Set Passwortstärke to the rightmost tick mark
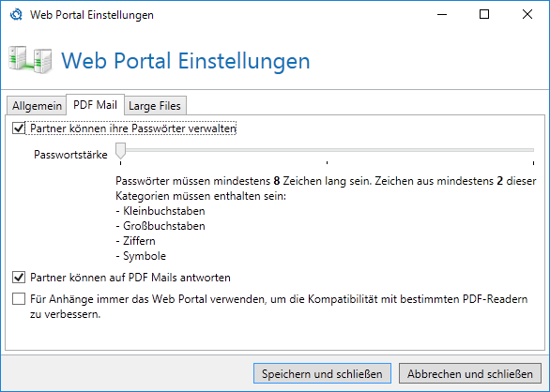 [x=533, y=150]
